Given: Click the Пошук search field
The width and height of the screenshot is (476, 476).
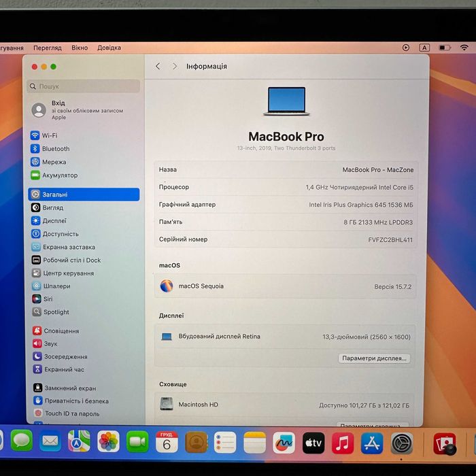Looking at the screenshot, I should [x=84, y=86].
